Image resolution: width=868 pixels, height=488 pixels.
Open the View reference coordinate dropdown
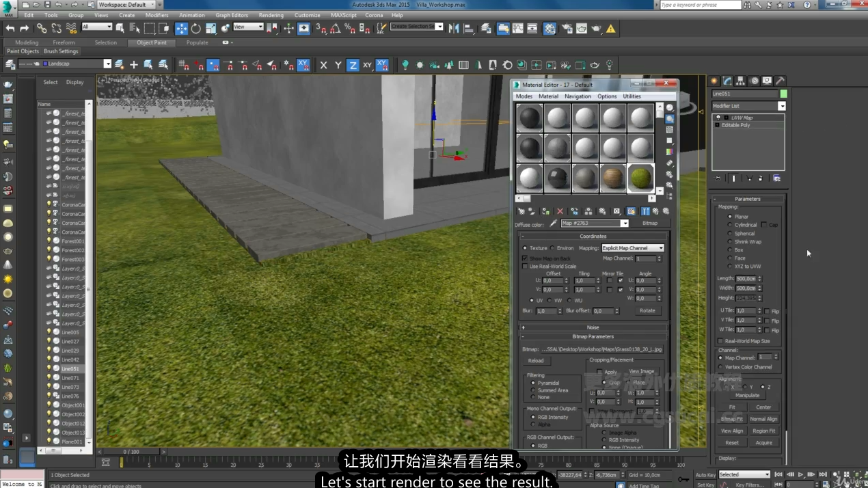[248, 27]
